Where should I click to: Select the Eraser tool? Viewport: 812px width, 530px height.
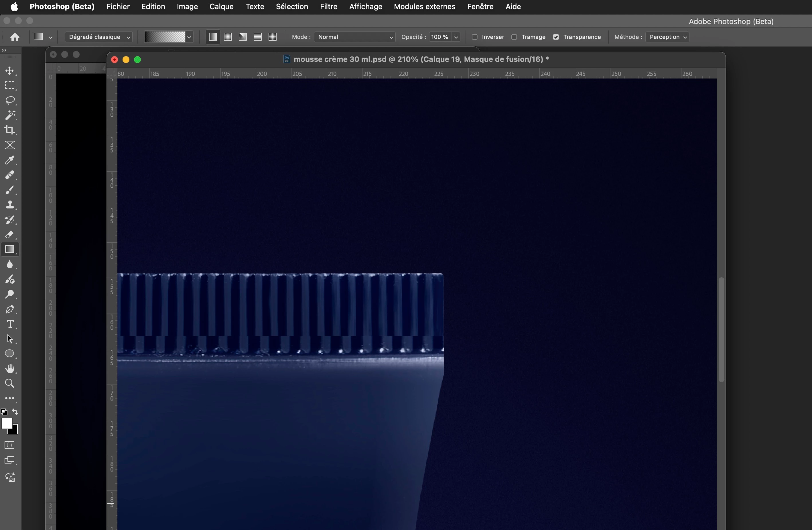[9, 235]
